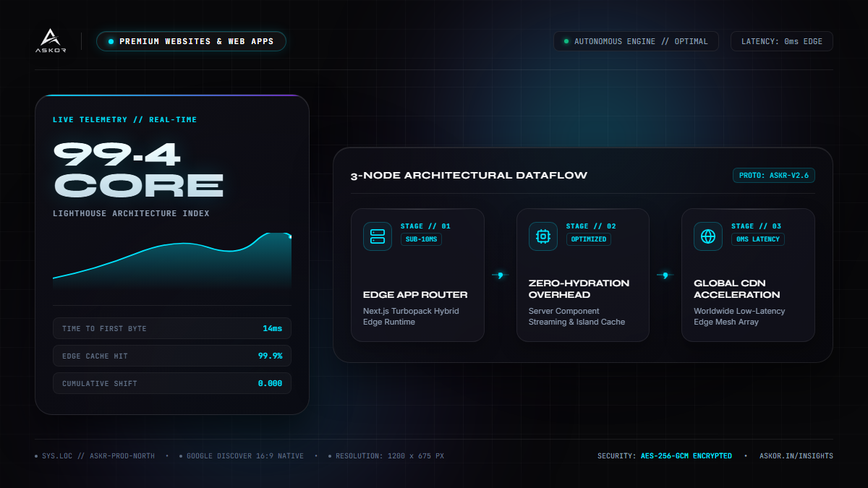Click the 0.000 value
Screen dimensions: 868x488
(271, 384)
